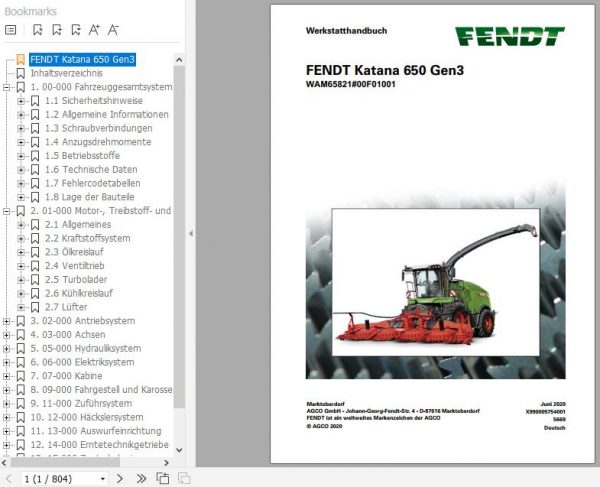Click bookmark icon beside Inhaltsverzeichnis
Image resolution: width=600 pixels, height=487 pixels.
(21, 73)
